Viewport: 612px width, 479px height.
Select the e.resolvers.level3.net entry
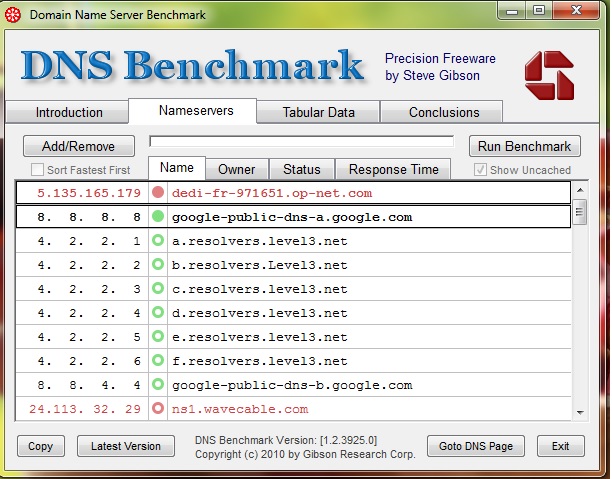coord(293,337)
